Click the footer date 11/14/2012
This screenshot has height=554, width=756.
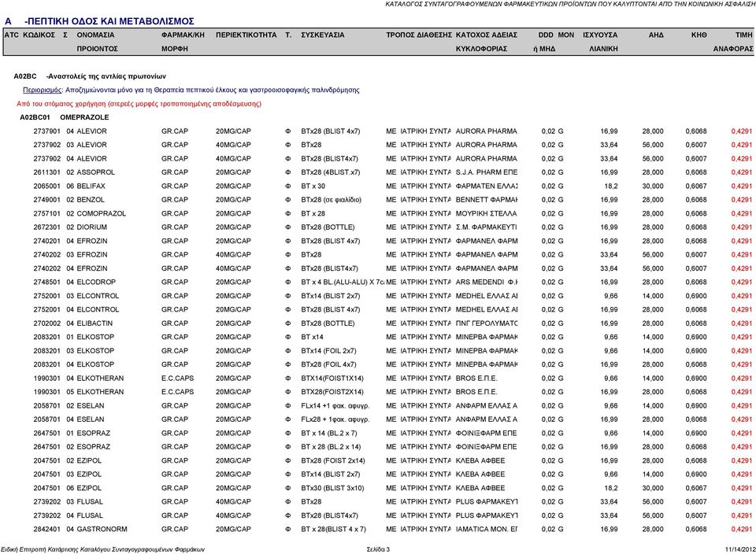click(x=740, y=549)
